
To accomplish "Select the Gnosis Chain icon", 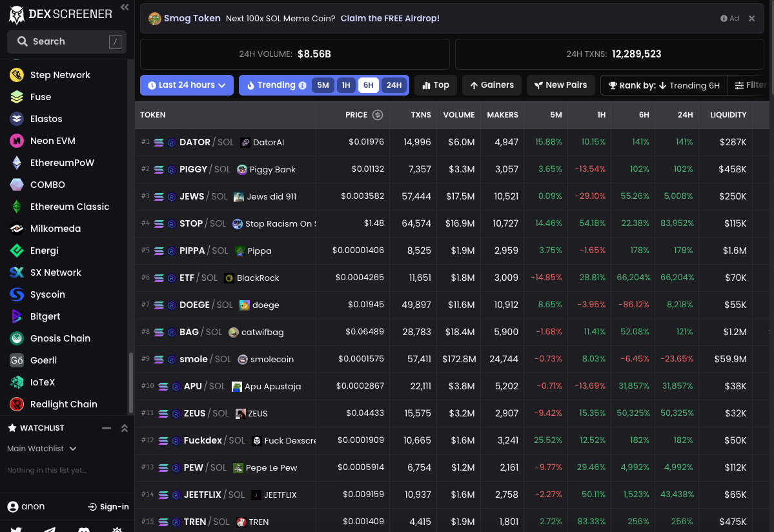I will tap(17, 338).
